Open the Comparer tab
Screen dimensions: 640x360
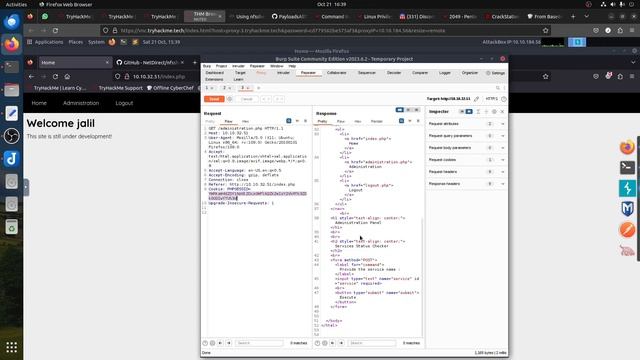pos(420,73)
